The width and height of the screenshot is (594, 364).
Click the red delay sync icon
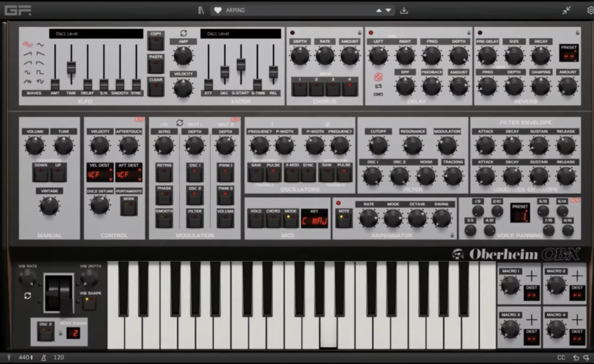(x=378, y=77)
